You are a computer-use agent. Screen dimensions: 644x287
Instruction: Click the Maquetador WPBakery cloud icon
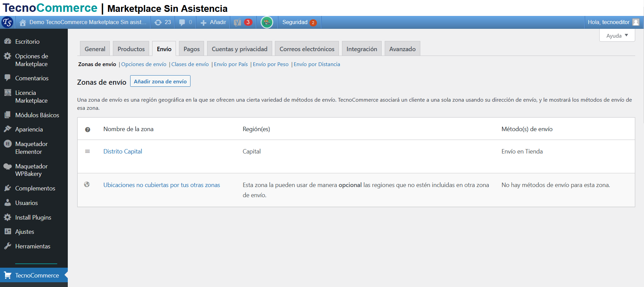pos(7,166)
